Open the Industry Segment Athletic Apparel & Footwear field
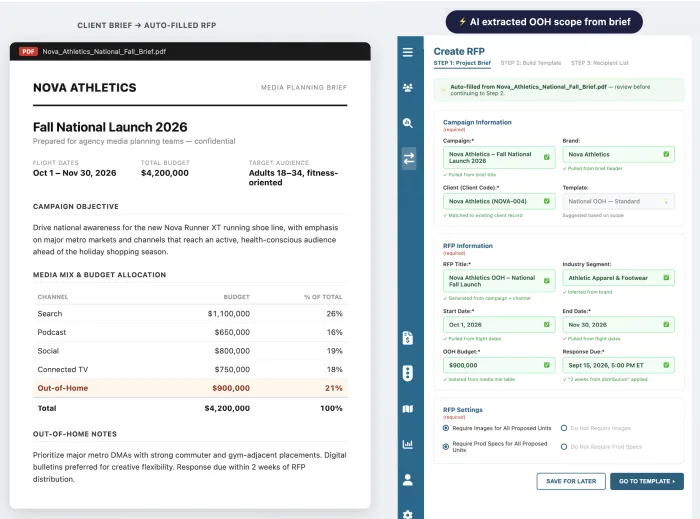Viewport: 700px width, 519px height. (618, 278)
